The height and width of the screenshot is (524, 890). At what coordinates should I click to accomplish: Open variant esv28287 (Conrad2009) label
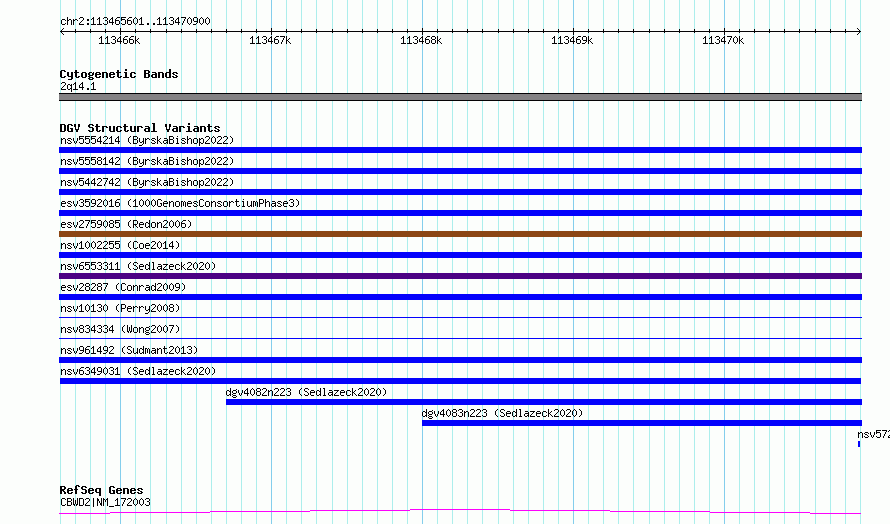(123, 287)
